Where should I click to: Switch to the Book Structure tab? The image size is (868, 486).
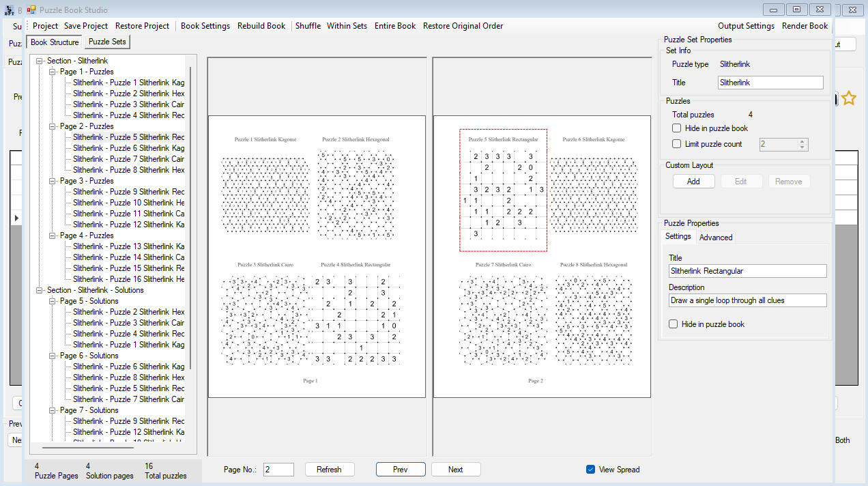[x=55, y=42]
